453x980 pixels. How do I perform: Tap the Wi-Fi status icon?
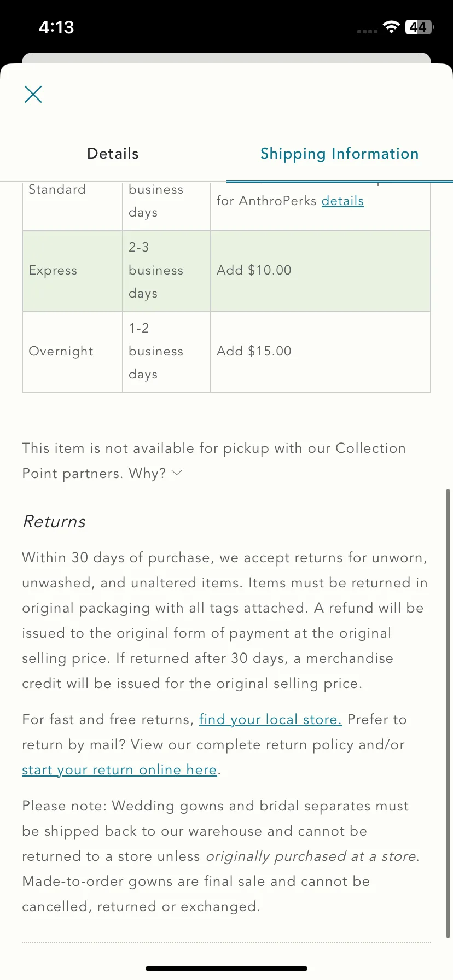[391, 27]
